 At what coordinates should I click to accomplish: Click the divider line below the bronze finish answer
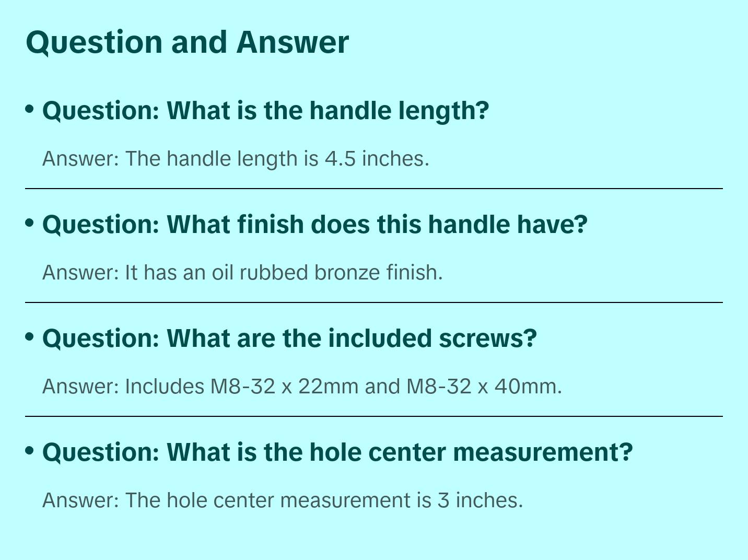pos(374,302)
